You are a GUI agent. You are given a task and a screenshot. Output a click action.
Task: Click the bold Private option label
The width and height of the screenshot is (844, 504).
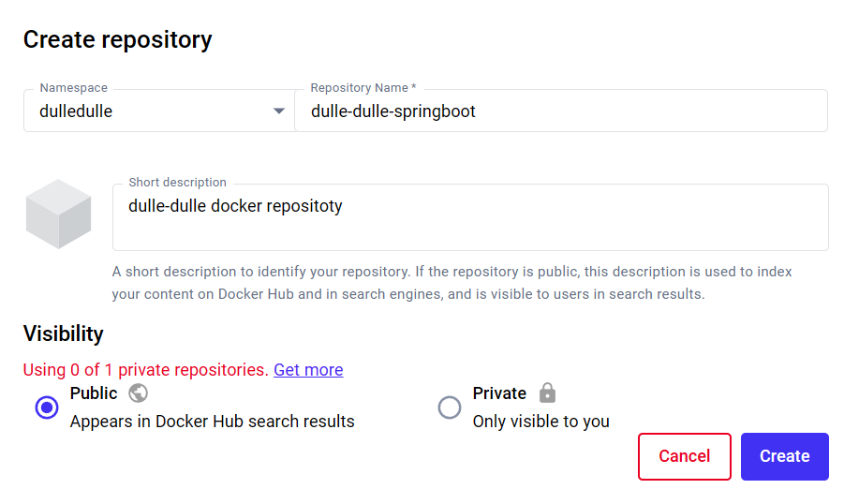click(x=499, y=393)
